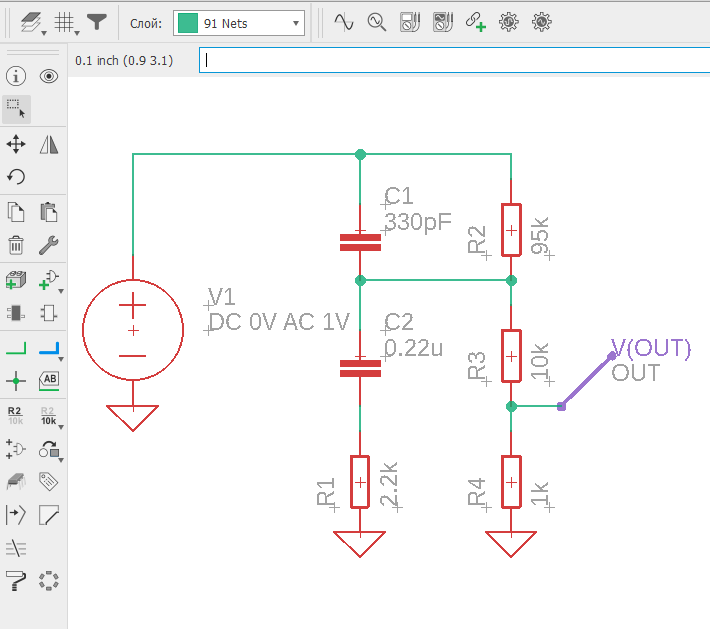The width and height of the screenshot is (710, 629).
Task: Select the Group selection tool
Action: click(16, 109)
